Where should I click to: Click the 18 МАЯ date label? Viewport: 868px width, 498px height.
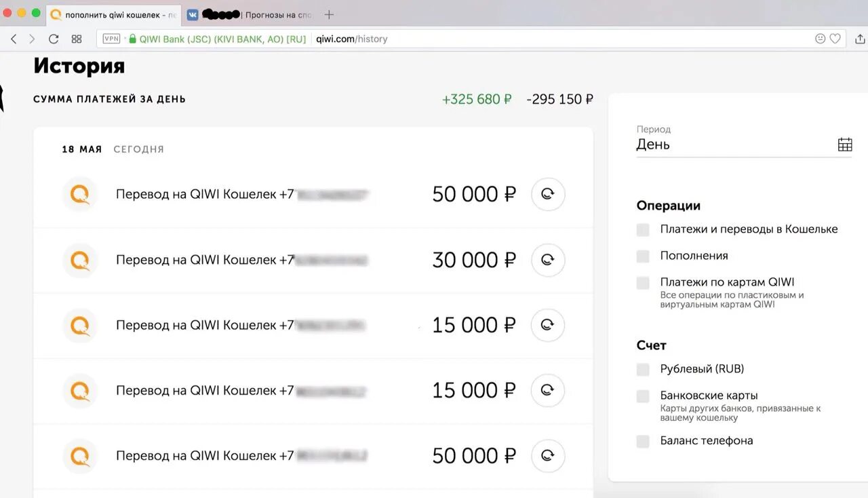tap(82, 149)
